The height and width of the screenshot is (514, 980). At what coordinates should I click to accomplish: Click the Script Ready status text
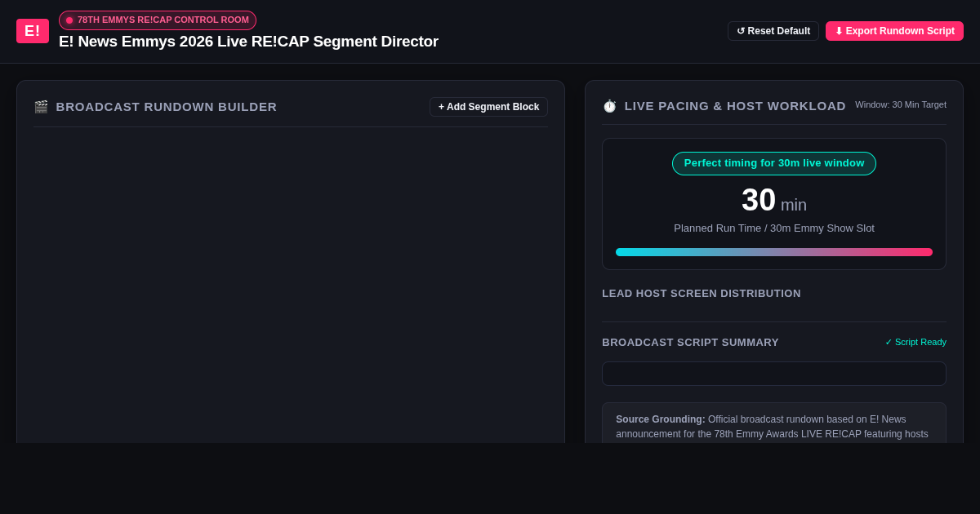click(915, 342)
